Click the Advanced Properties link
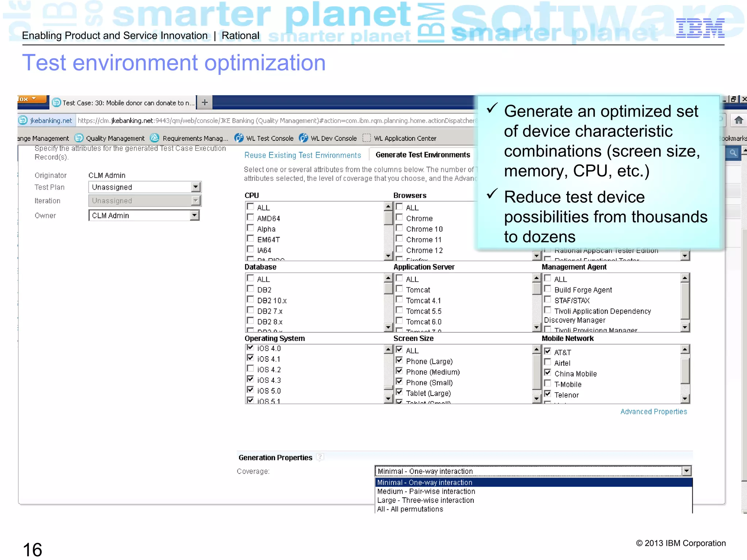747x560 pixels. click(x=654, y=412)
